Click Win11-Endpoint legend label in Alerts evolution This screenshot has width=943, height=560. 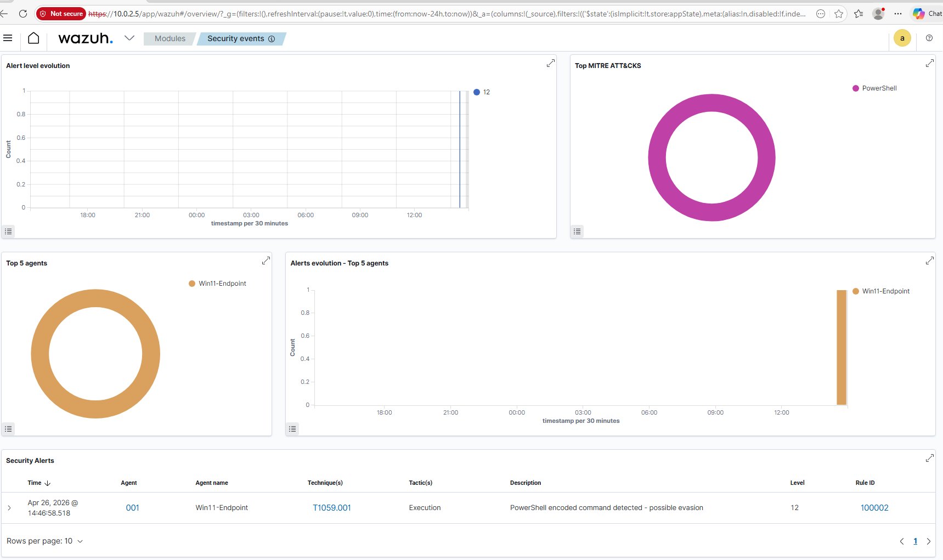886,291
